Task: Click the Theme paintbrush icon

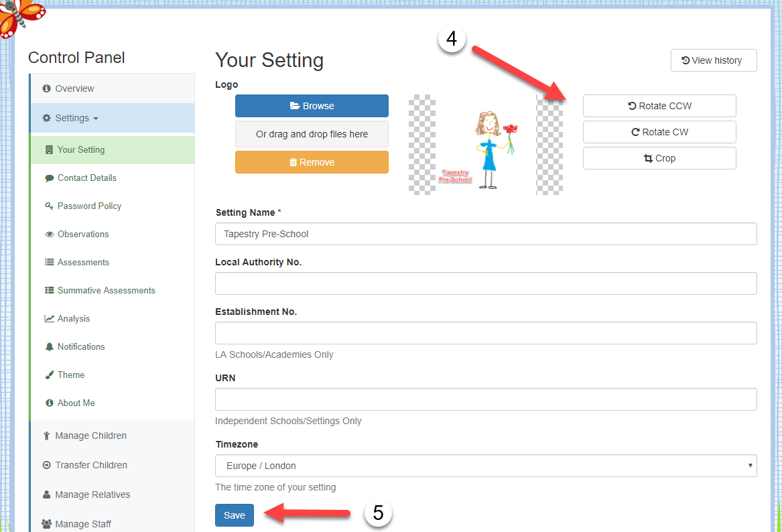Action: click(x=49, y=375)
